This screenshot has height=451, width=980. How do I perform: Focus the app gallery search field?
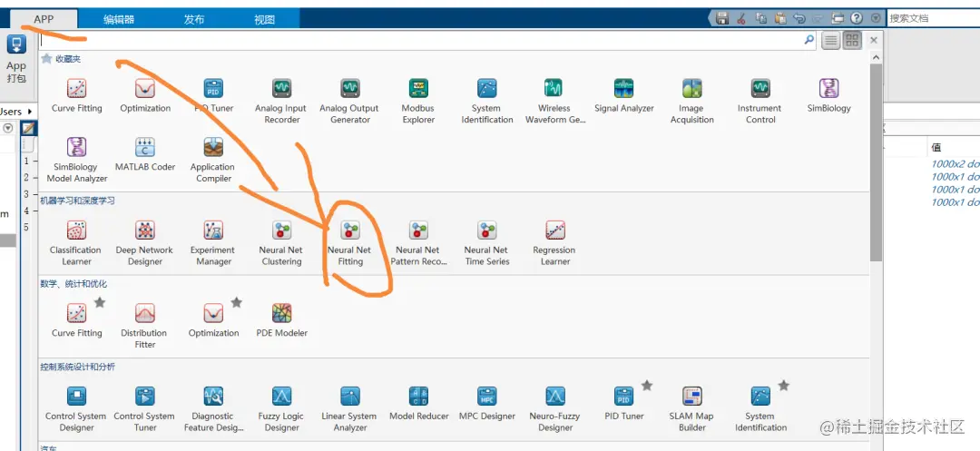pyautogui.click(x=428, y=39)
